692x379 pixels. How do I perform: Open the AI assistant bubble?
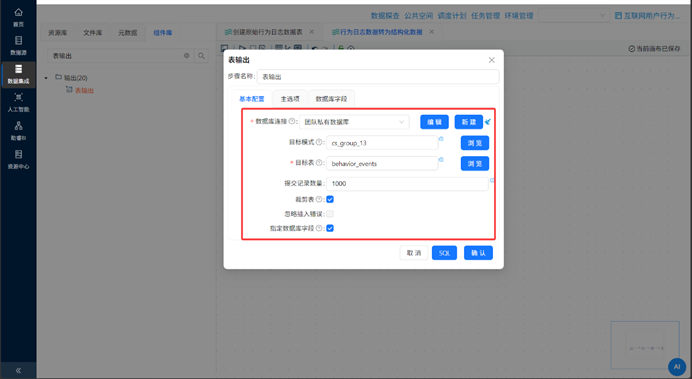click(677, 367)
